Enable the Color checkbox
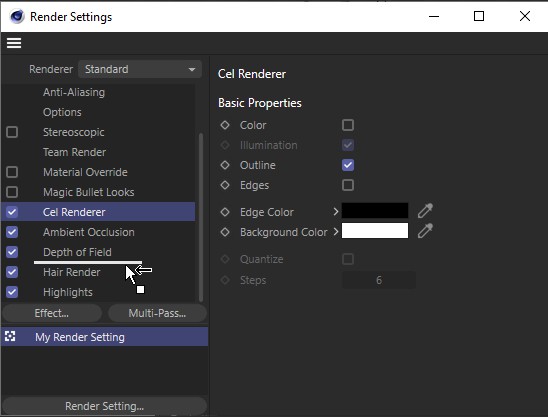This screenshot has height=417, width=548. tap(348, 125)
